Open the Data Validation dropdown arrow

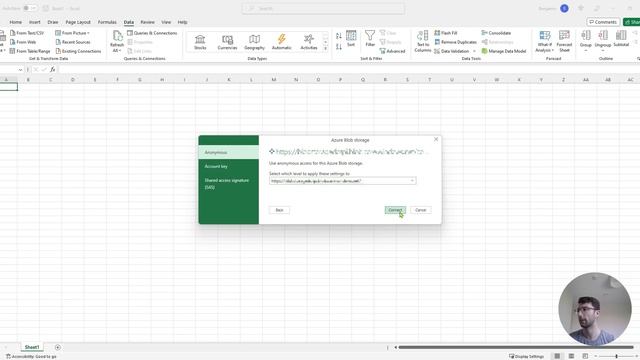[x=474, y=51]
